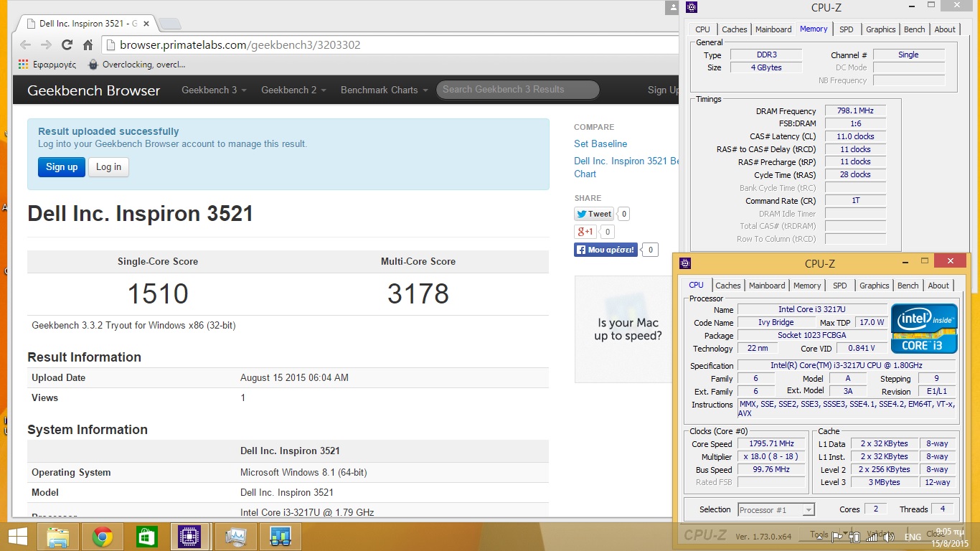Click the Intel Core i3 logo
980x551 pixels.
(x=924, y=329)
